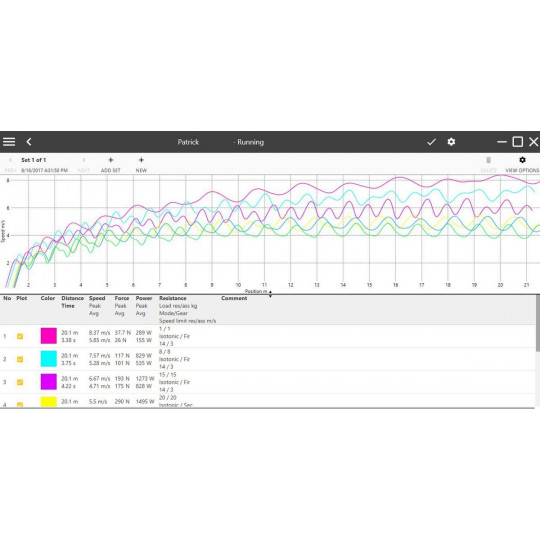Click the pink color swatch of row 1
Screen dimensions: 540x540
pos(49,336)
